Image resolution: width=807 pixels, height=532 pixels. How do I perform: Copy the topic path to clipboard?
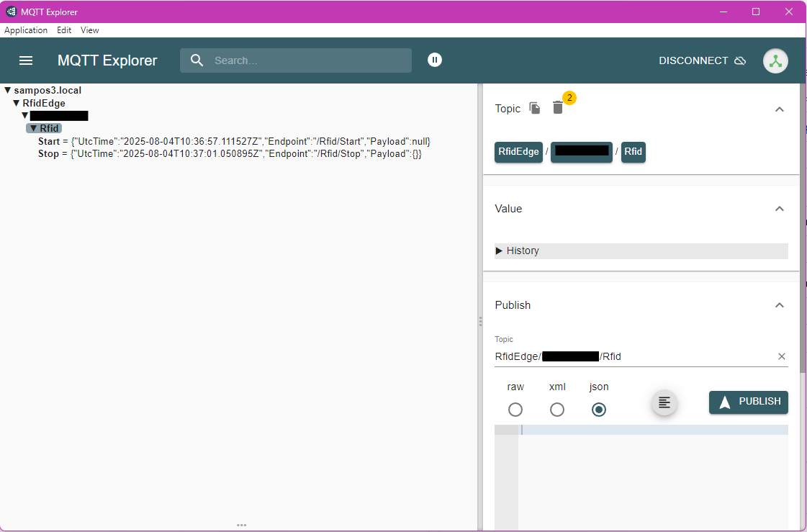pos(535,108)
